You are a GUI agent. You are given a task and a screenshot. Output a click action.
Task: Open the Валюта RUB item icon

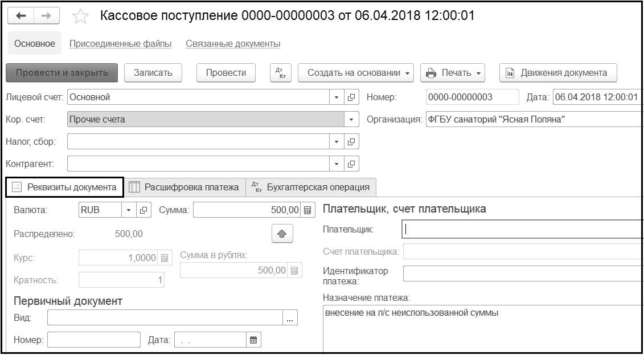pos(143,210)
